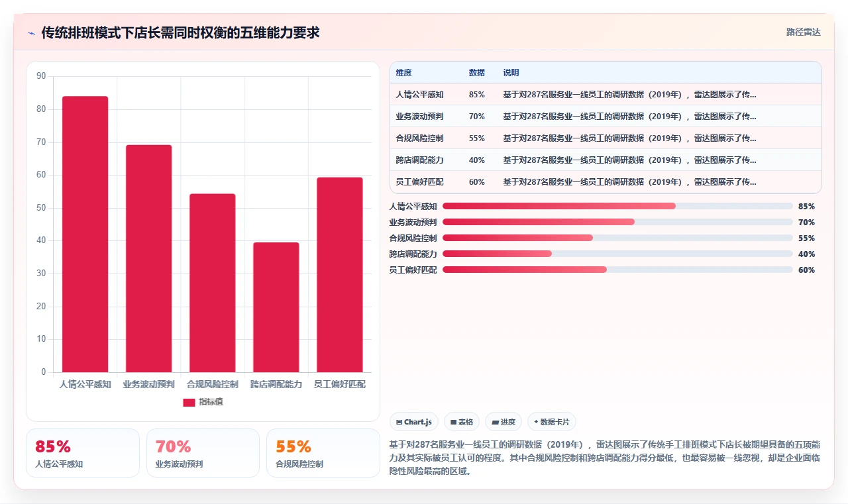The width and height of the screenshot is (848, 504).
Task: Click the 40% value in table
Action: (x=477, y=160)
